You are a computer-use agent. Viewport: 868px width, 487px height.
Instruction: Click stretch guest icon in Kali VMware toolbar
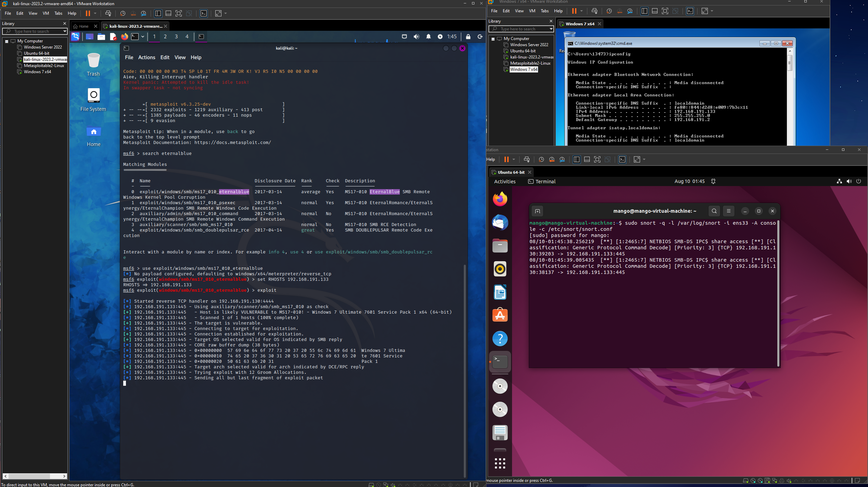218,13
